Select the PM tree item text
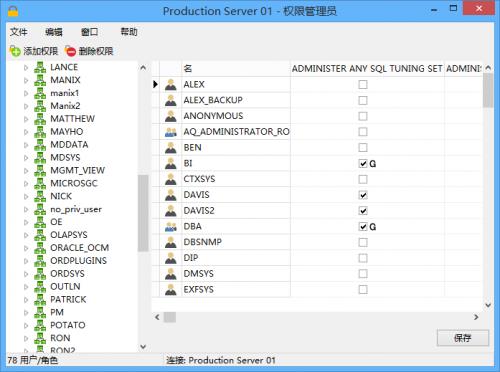The height and width of the screenshot is (372, 500). (x=57, y=312)
